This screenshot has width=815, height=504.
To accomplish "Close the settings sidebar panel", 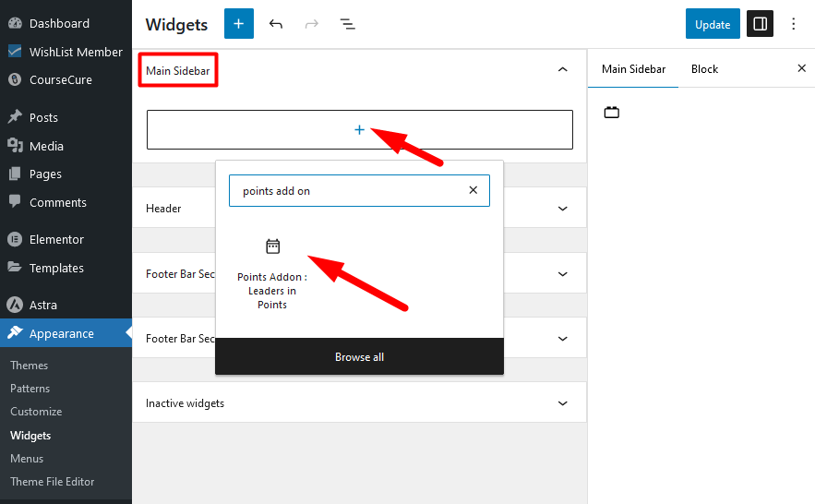I will coord(801,68).
